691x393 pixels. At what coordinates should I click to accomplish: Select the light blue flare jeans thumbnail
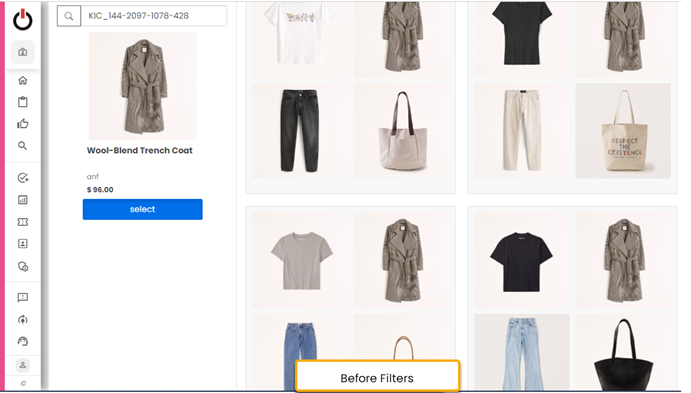(522, 352)
